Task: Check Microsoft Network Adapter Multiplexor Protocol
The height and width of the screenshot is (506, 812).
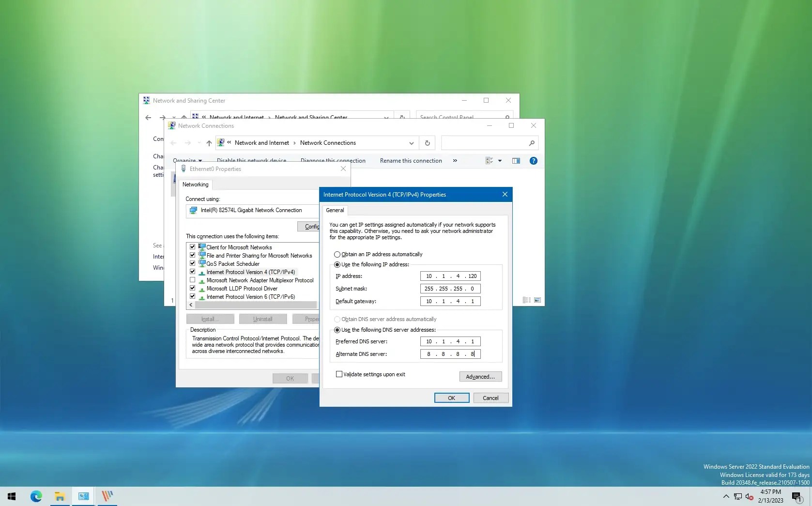Action: click(192, 280)
